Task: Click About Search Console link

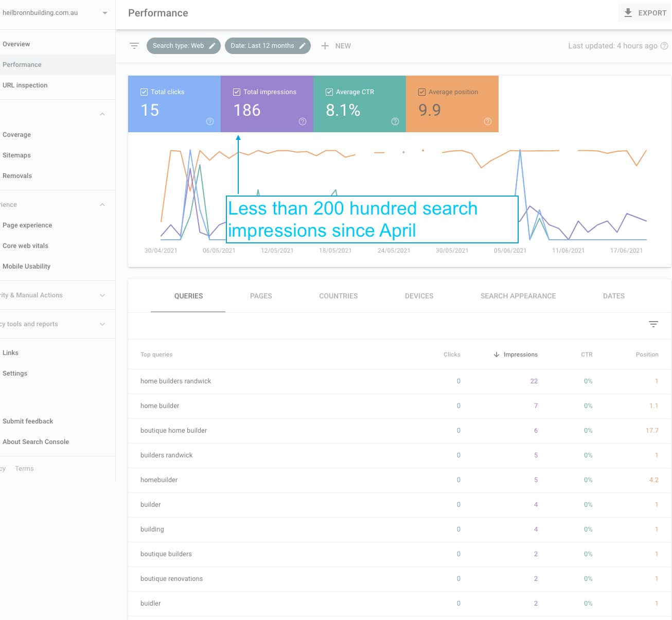Action: [36, 442]
